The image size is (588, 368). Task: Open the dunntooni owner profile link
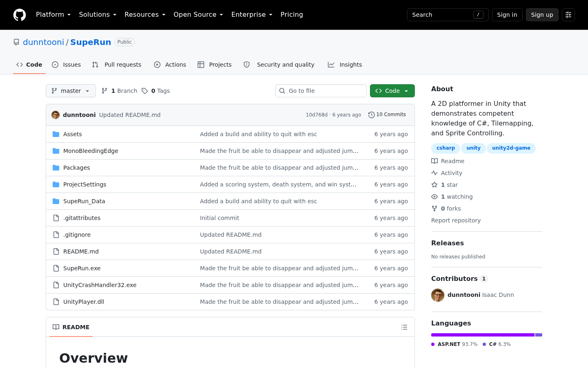click(43, 42)
